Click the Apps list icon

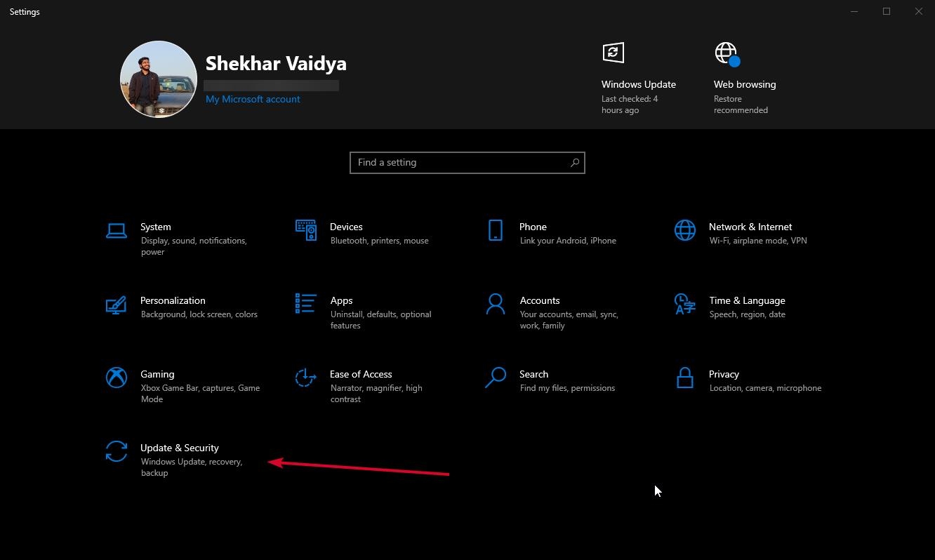point(306,304)
